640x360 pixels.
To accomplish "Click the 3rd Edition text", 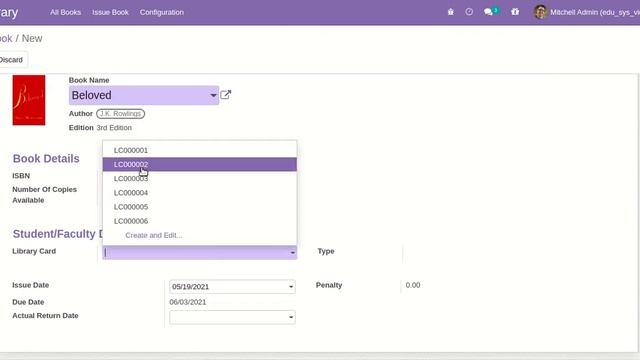I will (114, 128).
